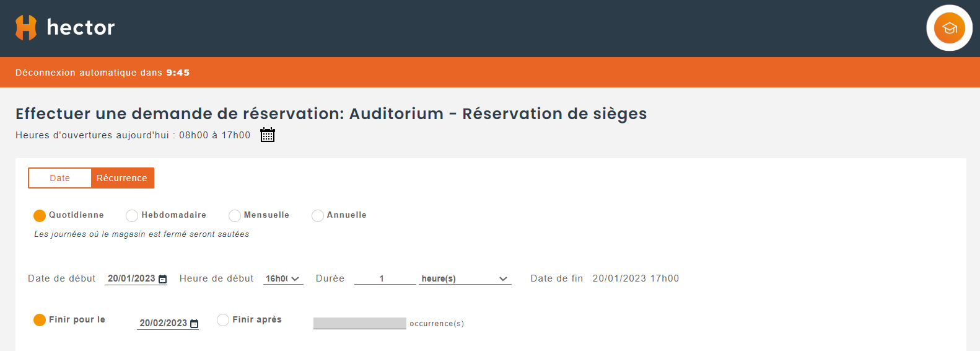Select the Hebdomadaire recurrence option

[x=132, y=215]
